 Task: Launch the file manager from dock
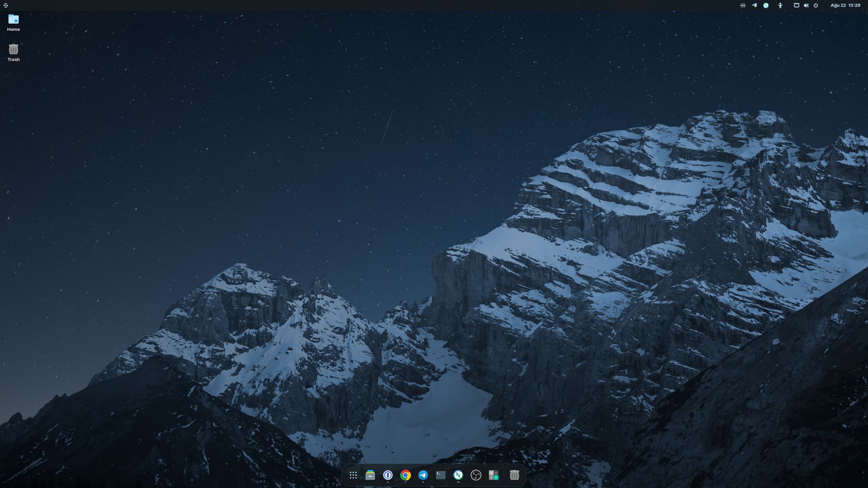[370, 475]
